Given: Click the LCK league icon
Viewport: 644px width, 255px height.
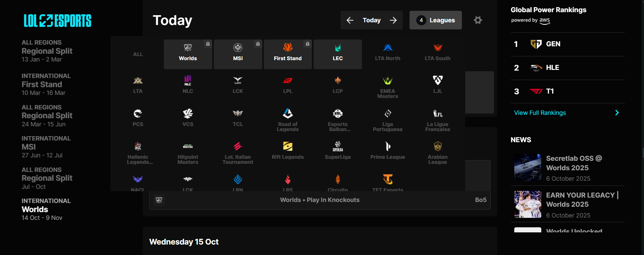Looking at the screenshot, I should point(238,80).
